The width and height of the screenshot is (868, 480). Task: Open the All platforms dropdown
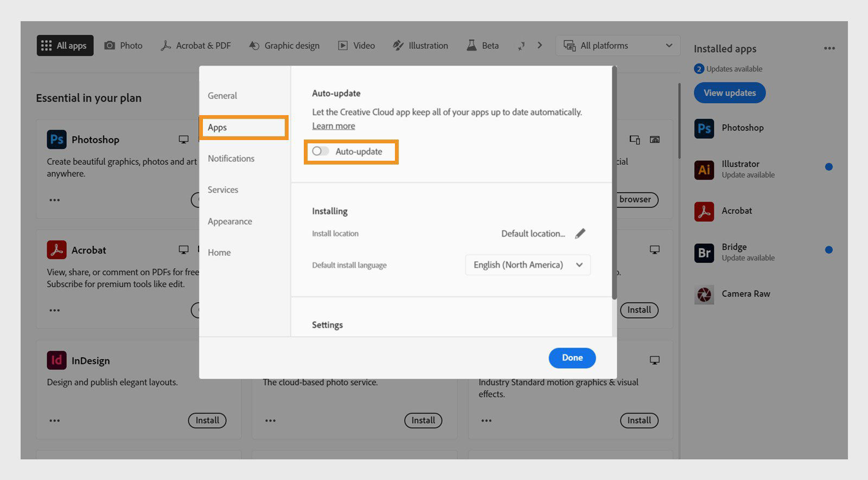coord(618,46)
